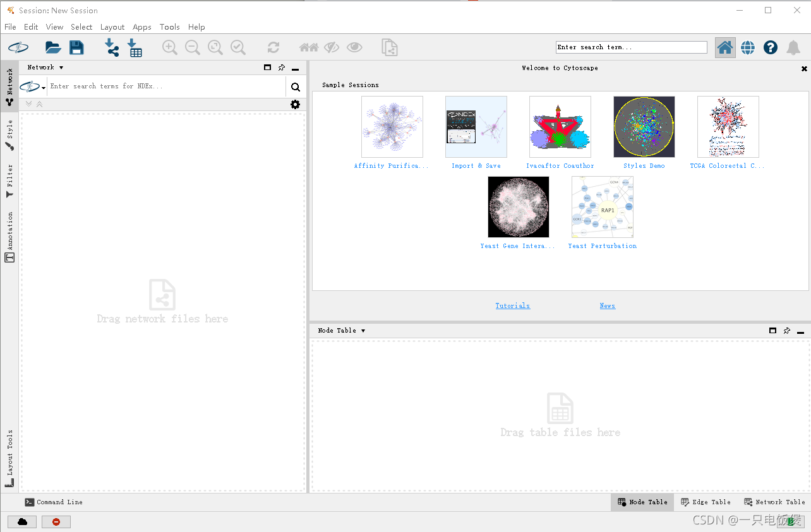This screenshot has height=532, width=811.
Task: Select the Network Table tab
Action: (x=774, y=502)
